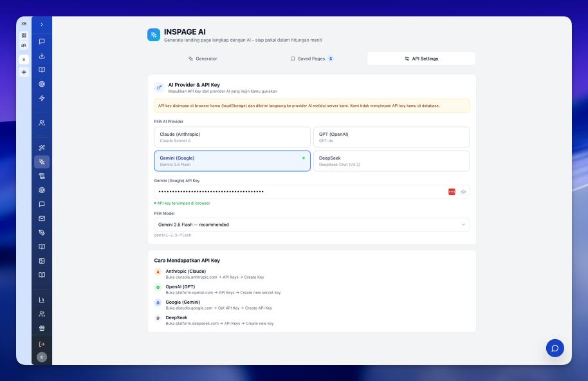Screen dimensions: 588x381
Task: Open the Saved Pages tab
Action: click(x=311, y=59)
